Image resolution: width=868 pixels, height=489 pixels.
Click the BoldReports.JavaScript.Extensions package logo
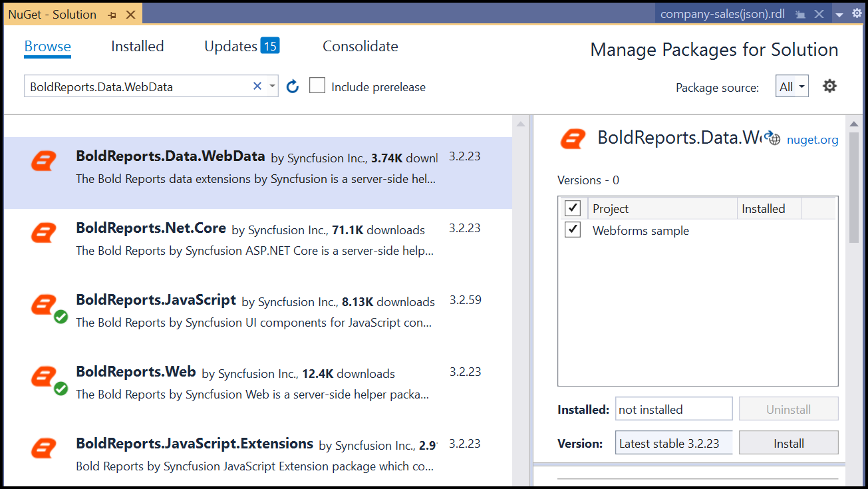[x=44, y=448]
